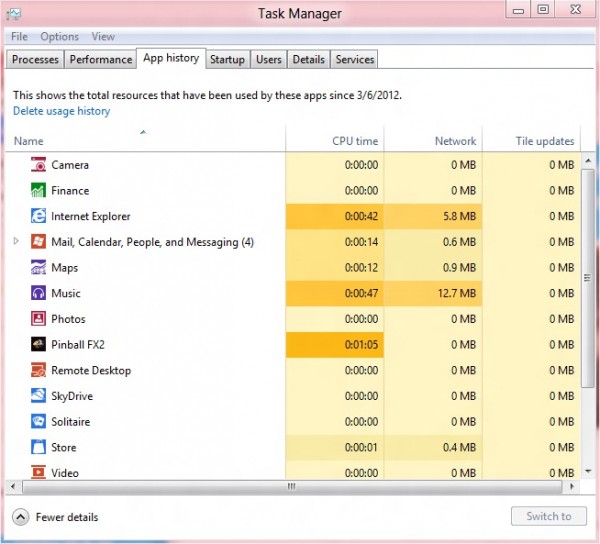Switch to the Services tab
The image size is (600, 544).
(355, 60)
